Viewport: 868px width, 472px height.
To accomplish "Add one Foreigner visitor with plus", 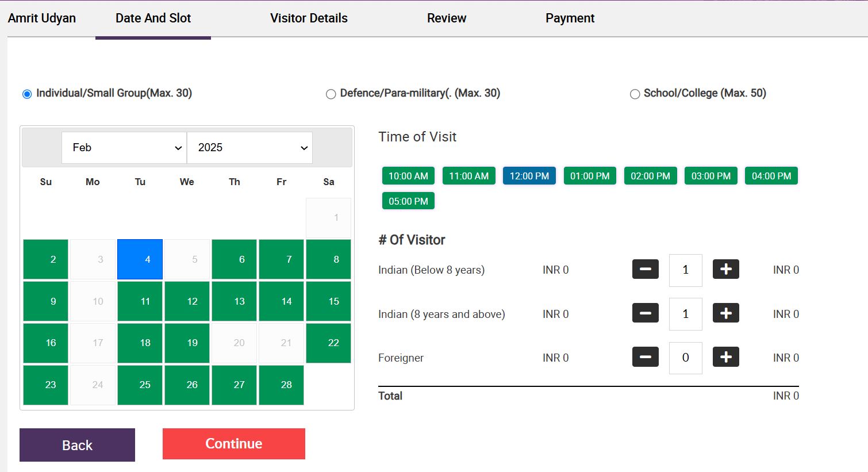I will click(x=725, y=357).
